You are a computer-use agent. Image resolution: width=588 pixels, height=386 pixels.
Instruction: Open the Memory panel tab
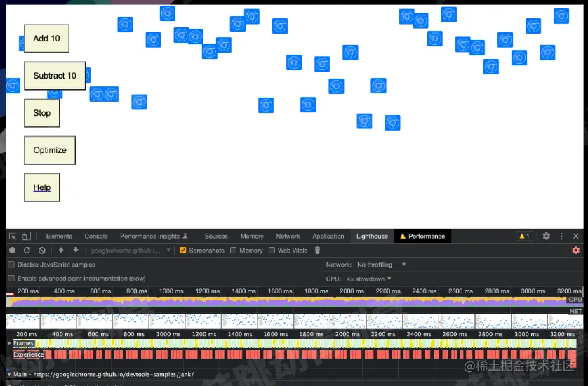tap(252, 236)
